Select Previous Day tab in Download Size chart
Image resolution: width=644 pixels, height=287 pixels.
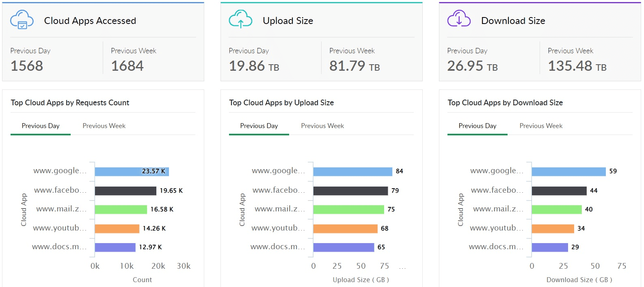point(478,126)
